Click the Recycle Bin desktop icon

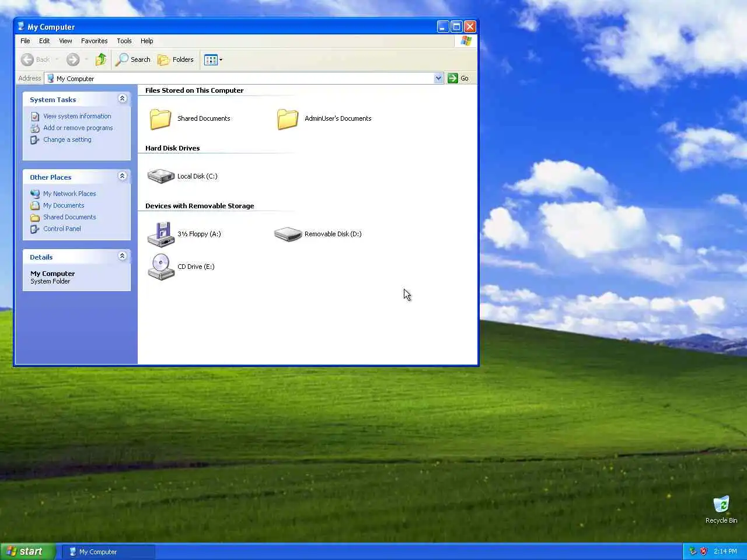[721, 505]
